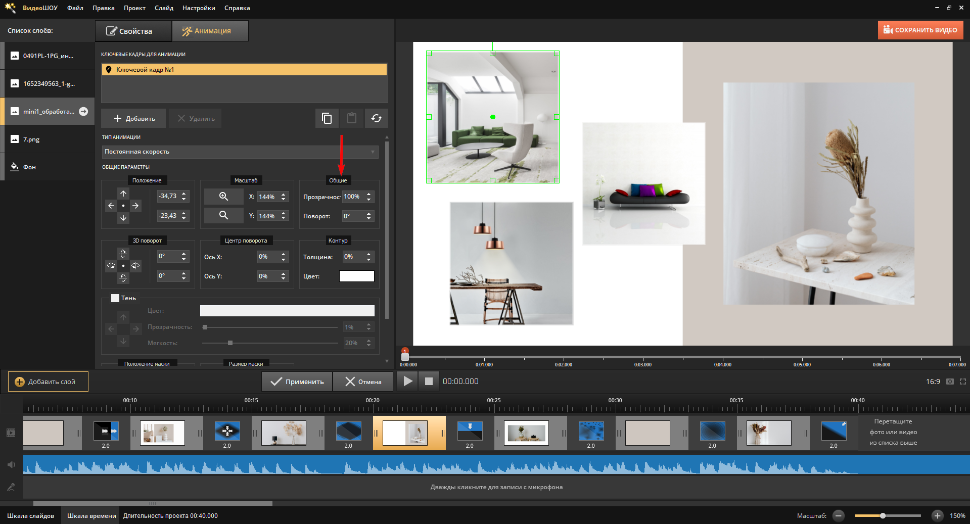
Task: Click the fullscreen preview icon
Action: [963, 382]
